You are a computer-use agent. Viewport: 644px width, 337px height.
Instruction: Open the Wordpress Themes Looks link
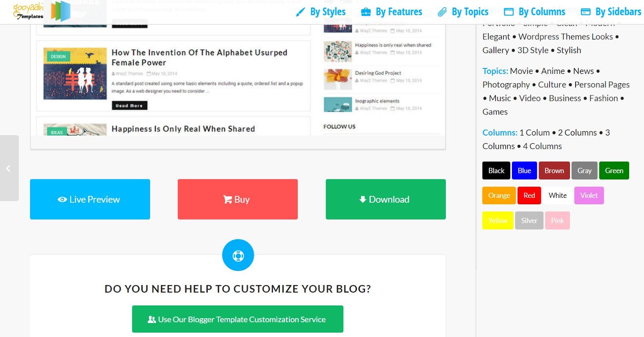pyautogui.click(x=566, y=37)
